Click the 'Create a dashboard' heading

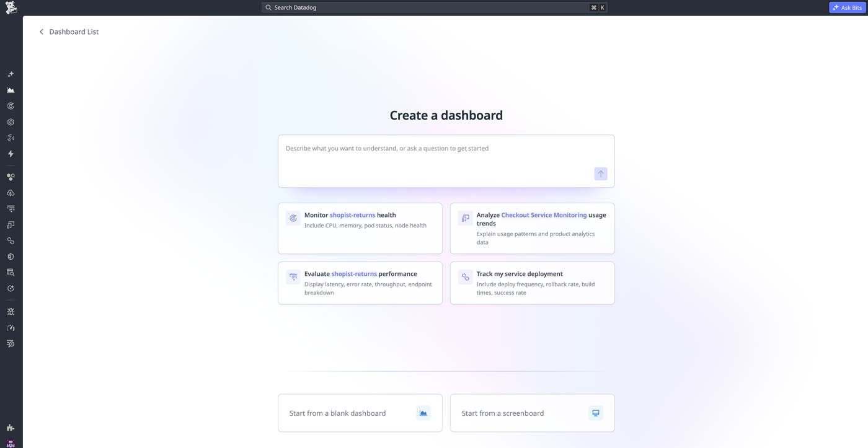click(446, 115)
